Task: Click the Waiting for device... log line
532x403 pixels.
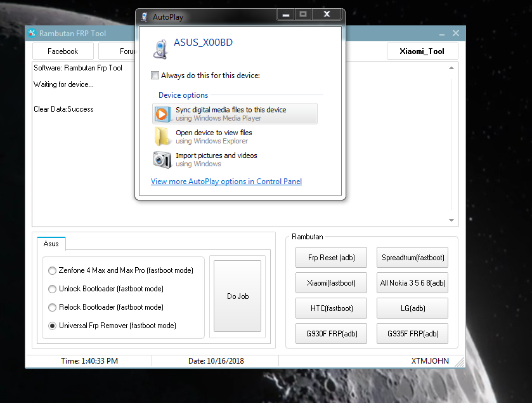Action: pos(63,84)
